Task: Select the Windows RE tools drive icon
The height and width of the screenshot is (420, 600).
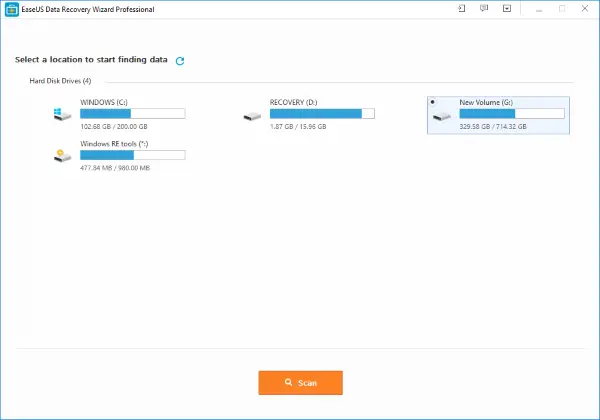Action: click(x=62, y=156)
